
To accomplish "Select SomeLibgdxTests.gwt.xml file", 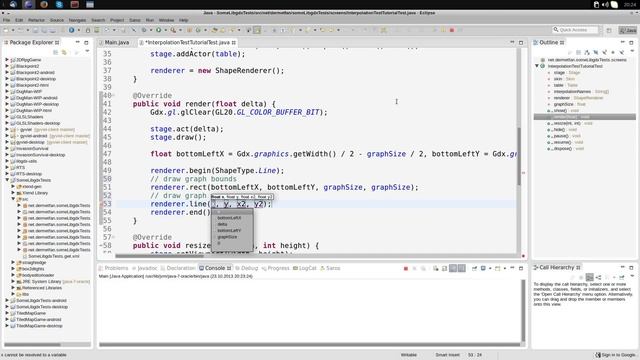I will click(x=53, y=256).
